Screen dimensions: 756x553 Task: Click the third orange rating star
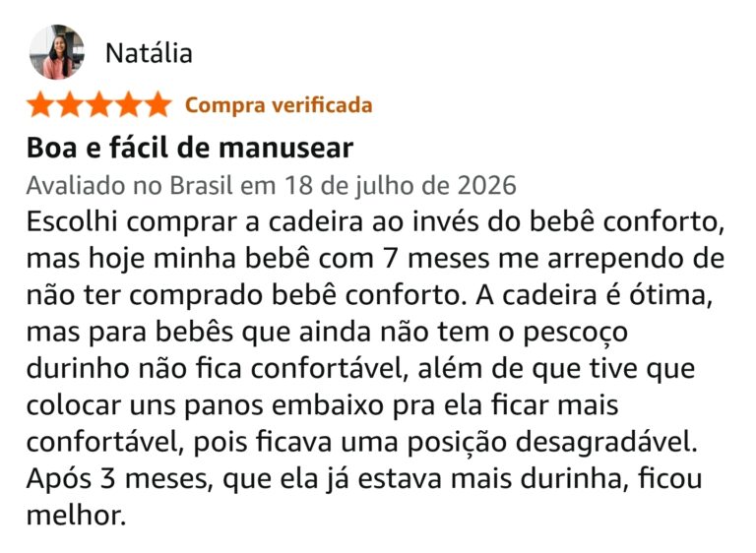pyautogui.click(x=99, y=105)
